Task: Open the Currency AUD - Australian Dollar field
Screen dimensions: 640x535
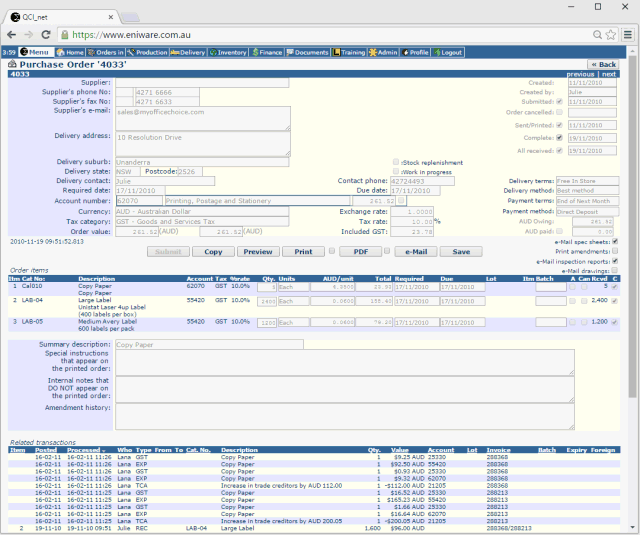Action: [x=202, y=211]
